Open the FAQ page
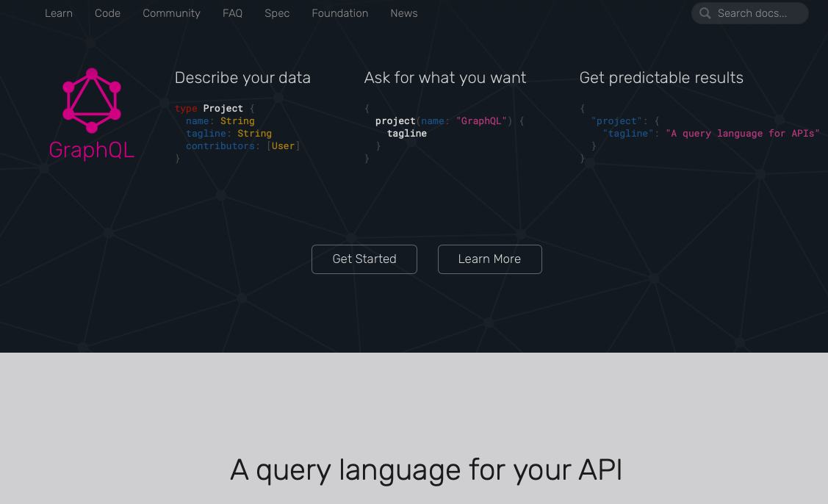828x504 pixels. point(232,12)
